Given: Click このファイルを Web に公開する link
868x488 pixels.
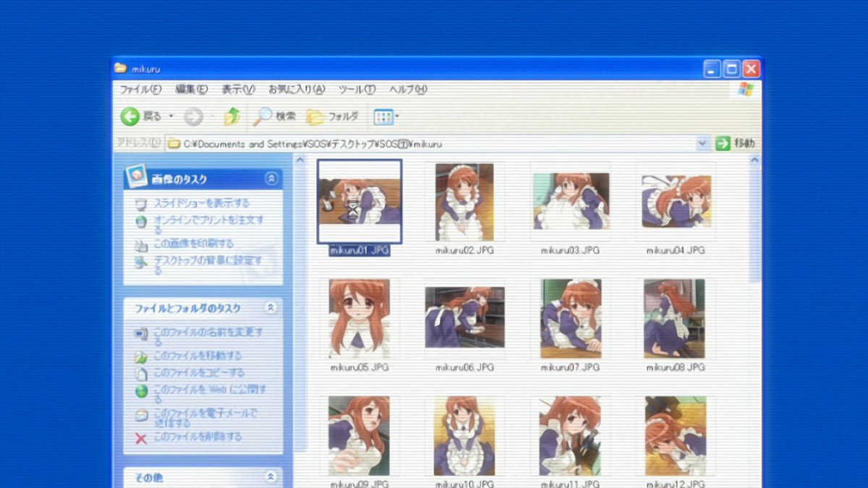Looking at the screenshot, I should pyautogui.click(x=210, y=394).
